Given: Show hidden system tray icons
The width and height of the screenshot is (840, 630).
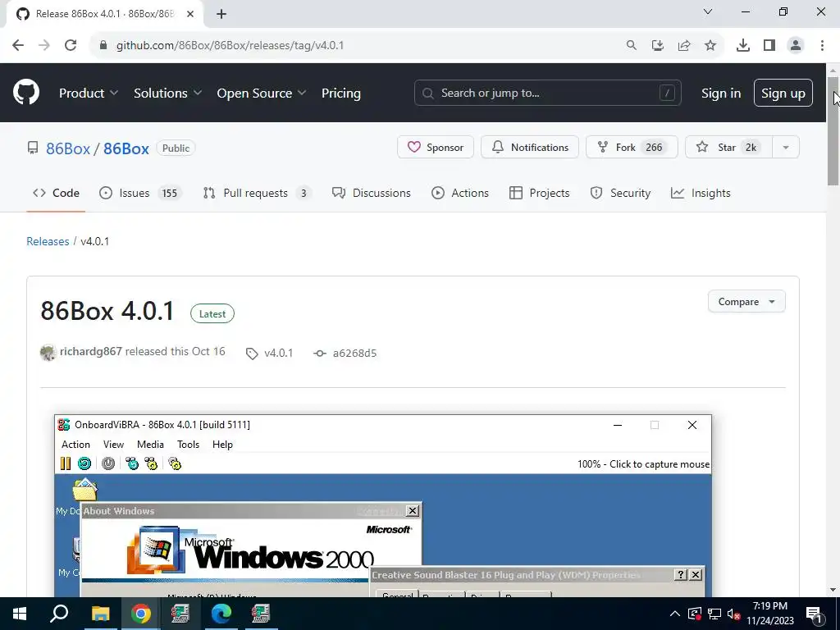Looking at the screenshot, I should tap(675, 614).
